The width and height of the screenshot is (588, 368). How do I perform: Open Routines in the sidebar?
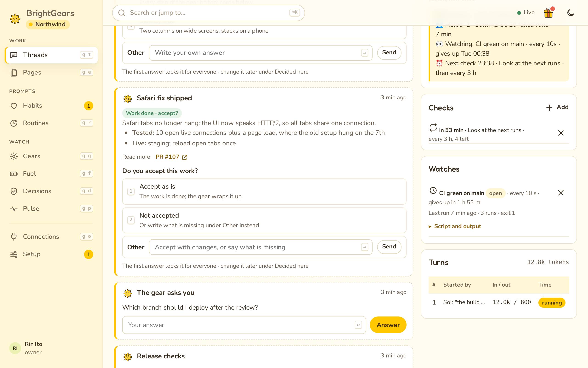(51, 123)
